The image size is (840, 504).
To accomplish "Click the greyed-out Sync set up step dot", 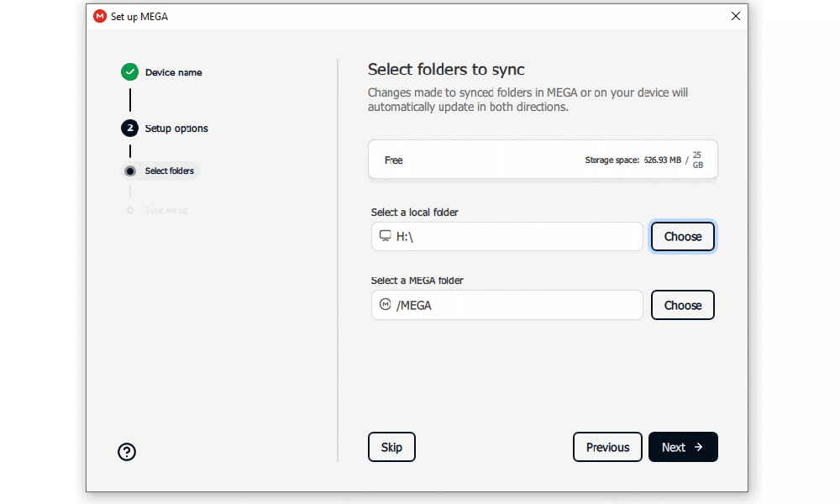I will tap(129, 210).
